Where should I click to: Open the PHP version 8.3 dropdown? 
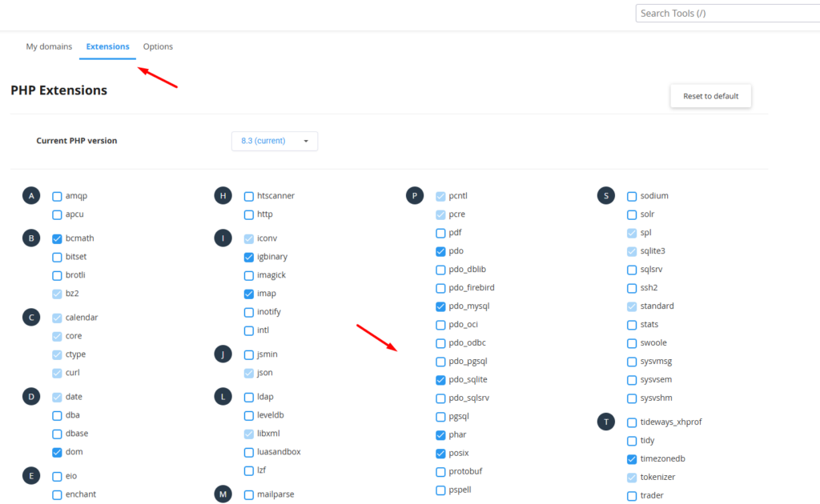point(274,141)
